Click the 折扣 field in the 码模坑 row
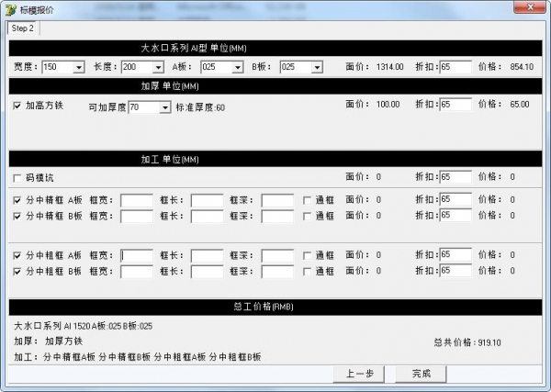Image resolution: width=551 pixels, height=392 pixels. tap(455, 176)
